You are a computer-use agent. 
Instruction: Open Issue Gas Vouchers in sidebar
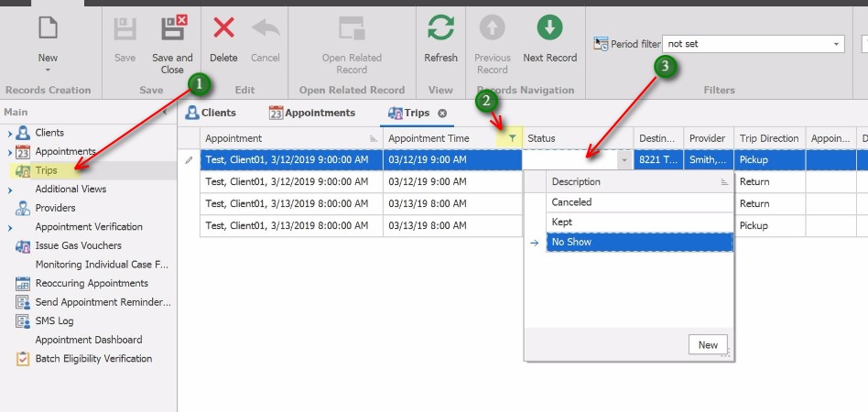click(78, 245)
